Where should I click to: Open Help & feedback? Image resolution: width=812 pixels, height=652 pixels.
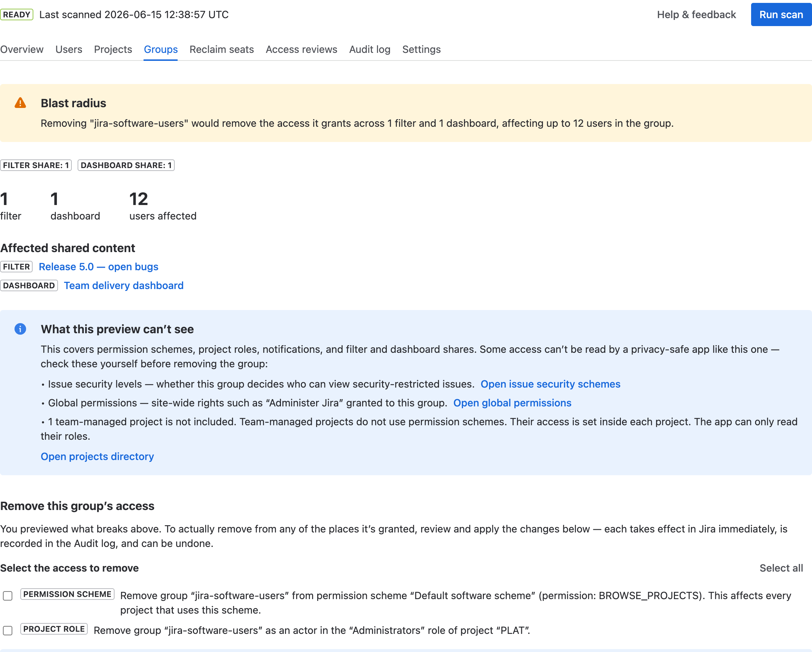point(696,15)
